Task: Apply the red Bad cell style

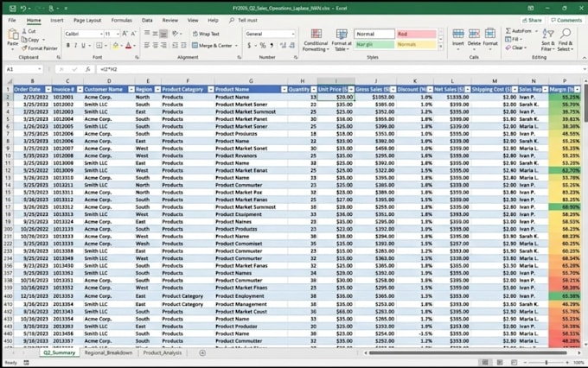Action: (416, 34)
